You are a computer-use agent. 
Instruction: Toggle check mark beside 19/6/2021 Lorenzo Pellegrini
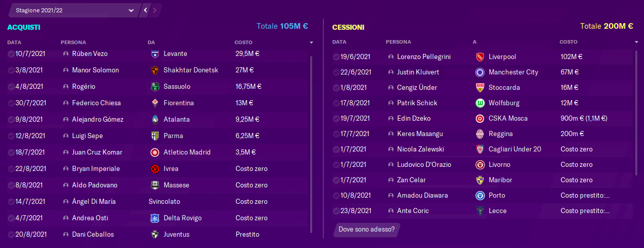coord(336,57)
